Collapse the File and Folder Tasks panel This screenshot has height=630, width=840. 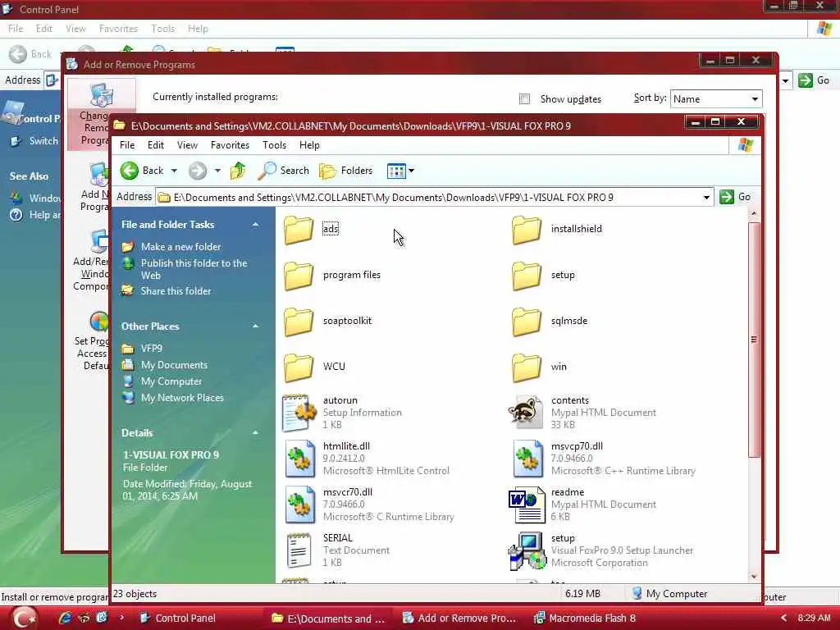(x=256, y=225)
